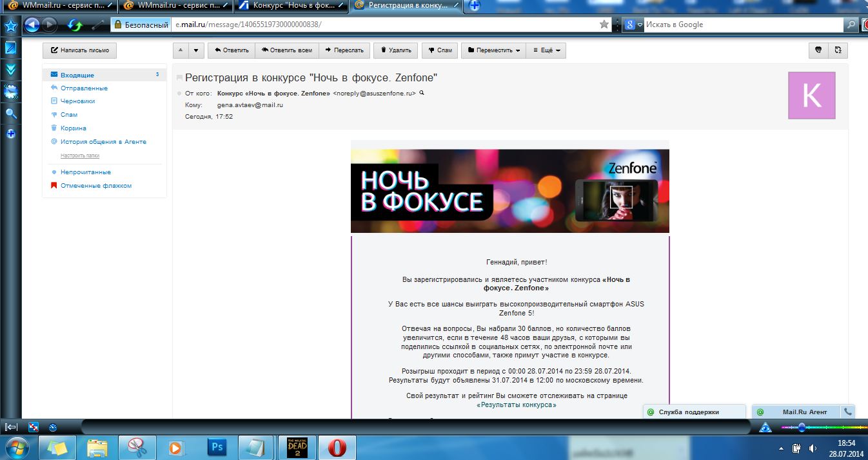Open История общения в Агенте
Image resolution: width=868 pixels, height=460 pixels.
point(103,141)
